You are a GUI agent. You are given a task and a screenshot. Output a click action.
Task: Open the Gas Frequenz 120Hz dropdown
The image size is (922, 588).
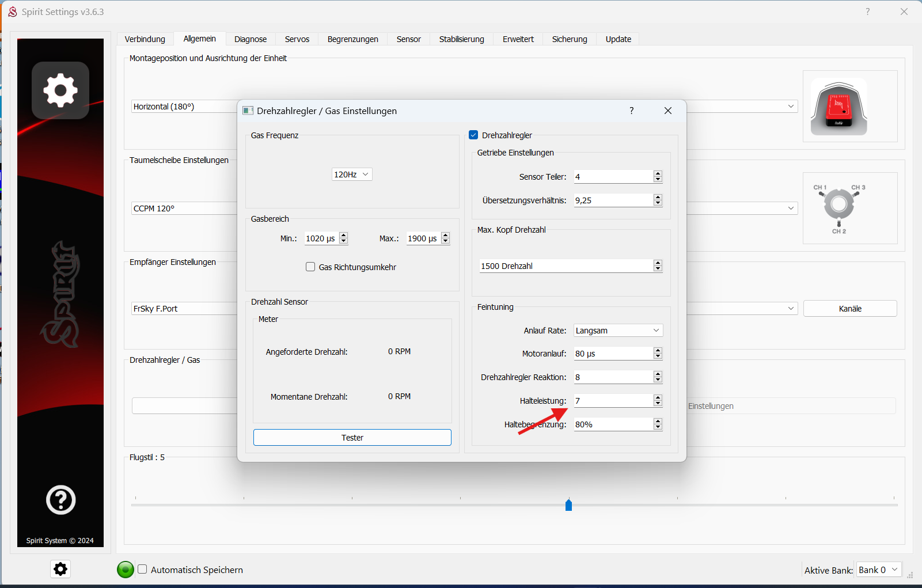352,174
